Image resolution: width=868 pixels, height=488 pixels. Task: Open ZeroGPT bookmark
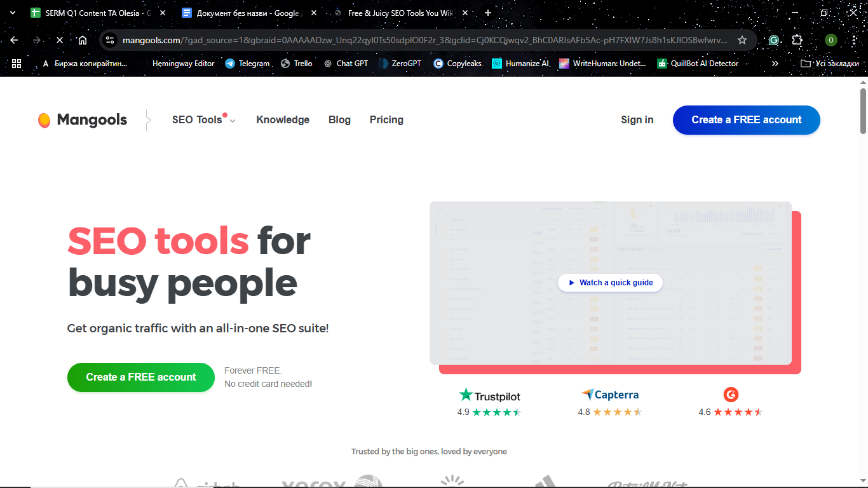click(x=400, y=64)
